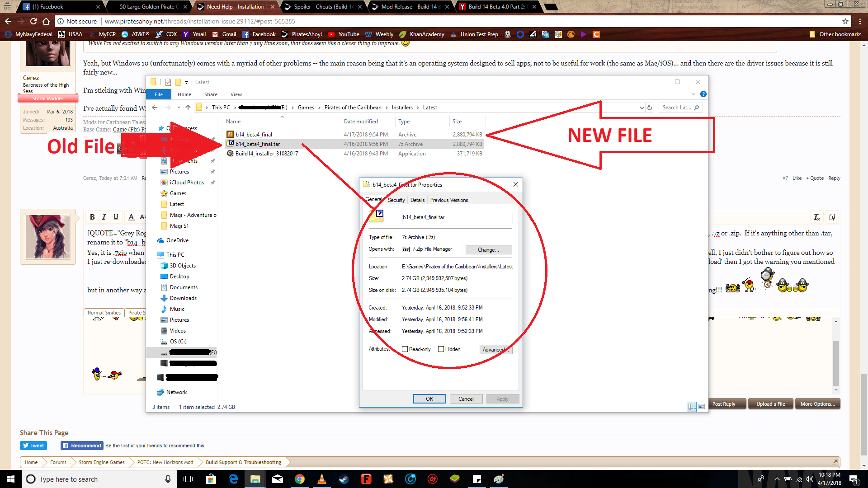Click Cancel in the Properties dialog
Image resolution: width=868 pixels, height=488 pixels.
point(466,399)
